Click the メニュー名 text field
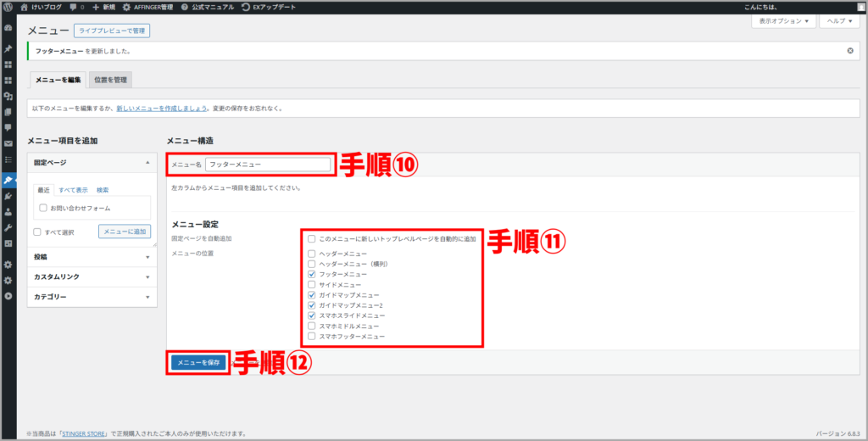The width and height of the screenshot is (868, 441). click(268, 164)
